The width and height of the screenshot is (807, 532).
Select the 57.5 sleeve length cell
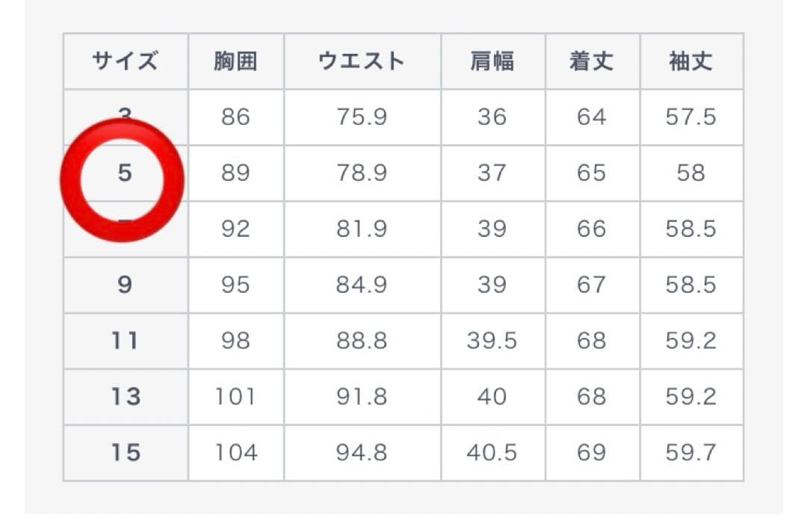(690, 117)
